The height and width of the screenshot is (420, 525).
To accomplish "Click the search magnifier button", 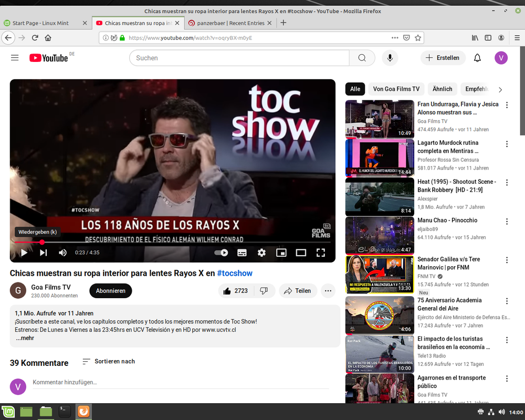I will [362, 58].
